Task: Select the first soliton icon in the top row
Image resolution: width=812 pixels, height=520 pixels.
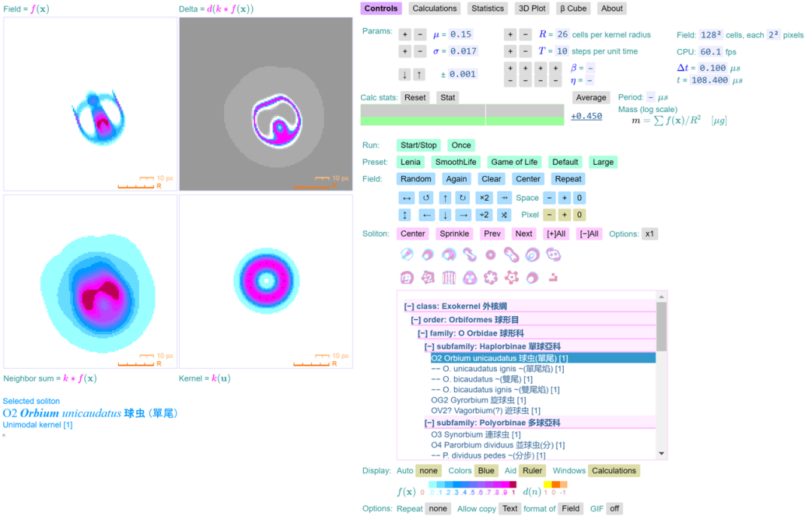Action: click(407, 254)
